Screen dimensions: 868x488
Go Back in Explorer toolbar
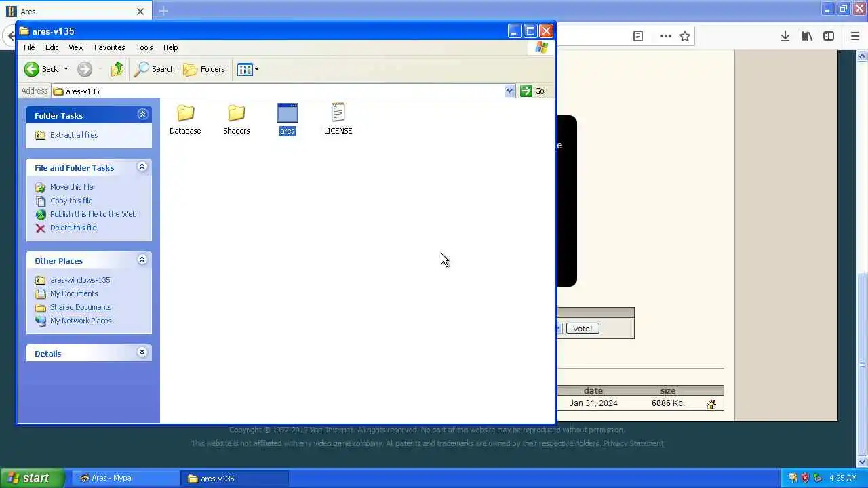coord(41,69)
